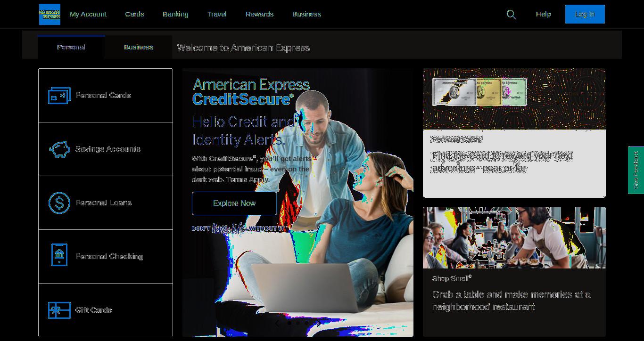Open the search magnifier icon
644x341 pixels.
coord(511,15)
